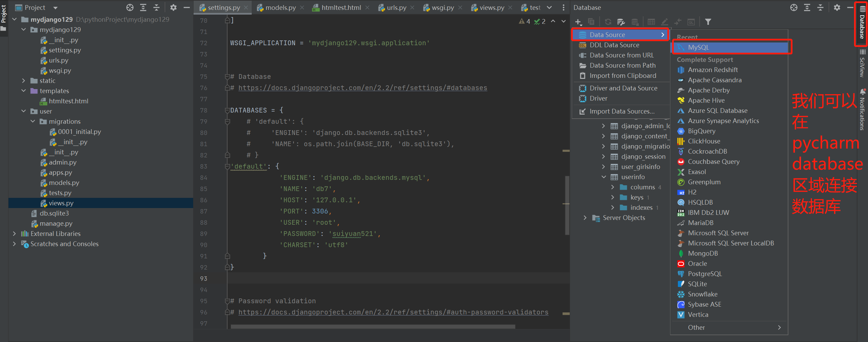The width and height of the screenshot is (868, 342).
Task: Open the Django databases docs link
Action: coord(363,88)
